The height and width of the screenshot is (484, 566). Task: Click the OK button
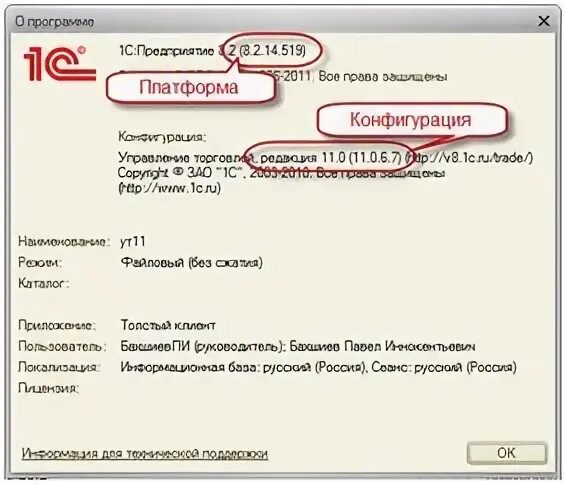[506, 453]
